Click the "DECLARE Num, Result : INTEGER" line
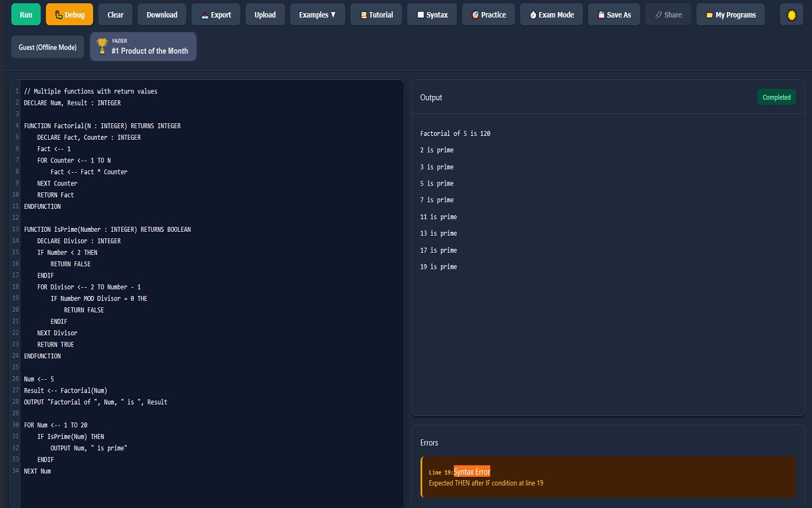The width and height of the screenshot is (812, 508). coord(72,103)
